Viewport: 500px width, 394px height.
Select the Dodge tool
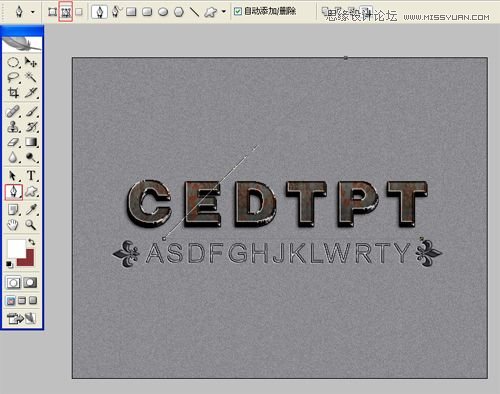(31, 157)
